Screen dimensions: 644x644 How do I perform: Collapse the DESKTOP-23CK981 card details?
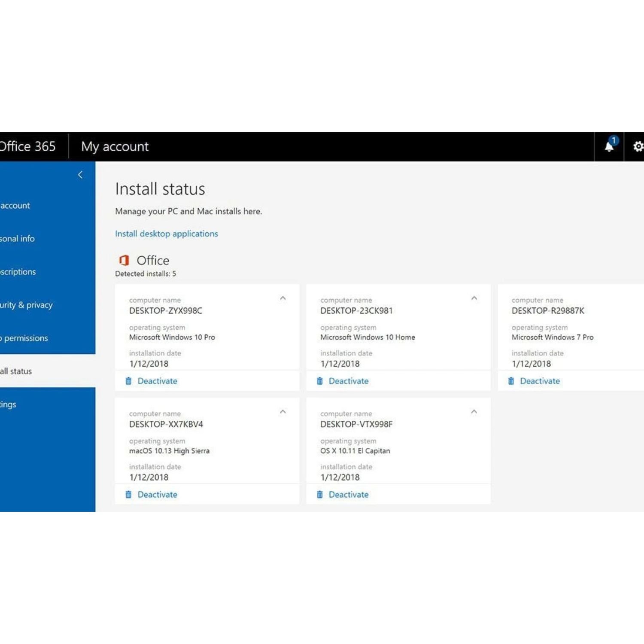pyautogui.click(x=474, y=298)
